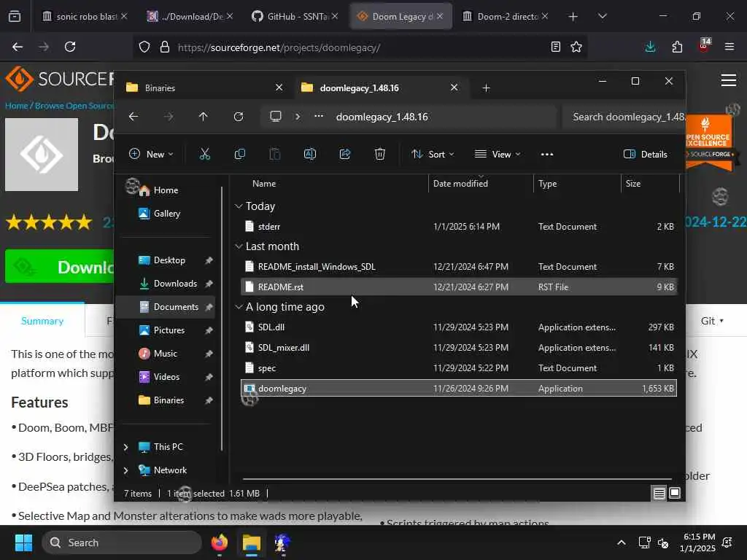The width and height of the screenshot is (747, 560).
Task: Go back in Firefox browser
Action: click(x=18, y=47)
